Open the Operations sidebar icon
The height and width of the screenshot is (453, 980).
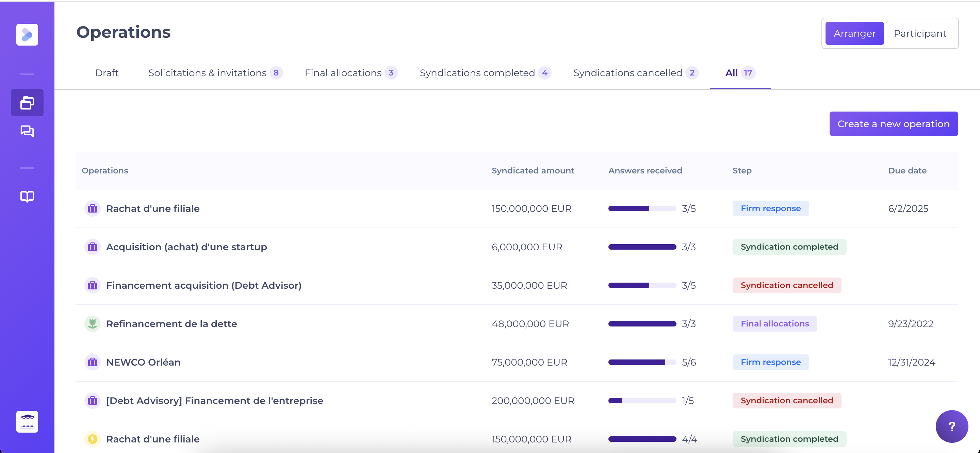pyautogui.click(x=27, y=103)
